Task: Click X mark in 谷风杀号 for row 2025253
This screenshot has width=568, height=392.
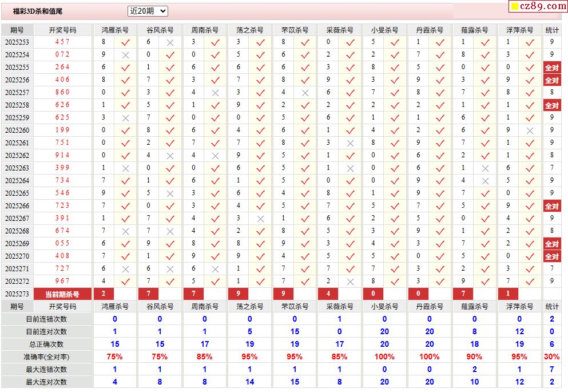Action: 170,42
